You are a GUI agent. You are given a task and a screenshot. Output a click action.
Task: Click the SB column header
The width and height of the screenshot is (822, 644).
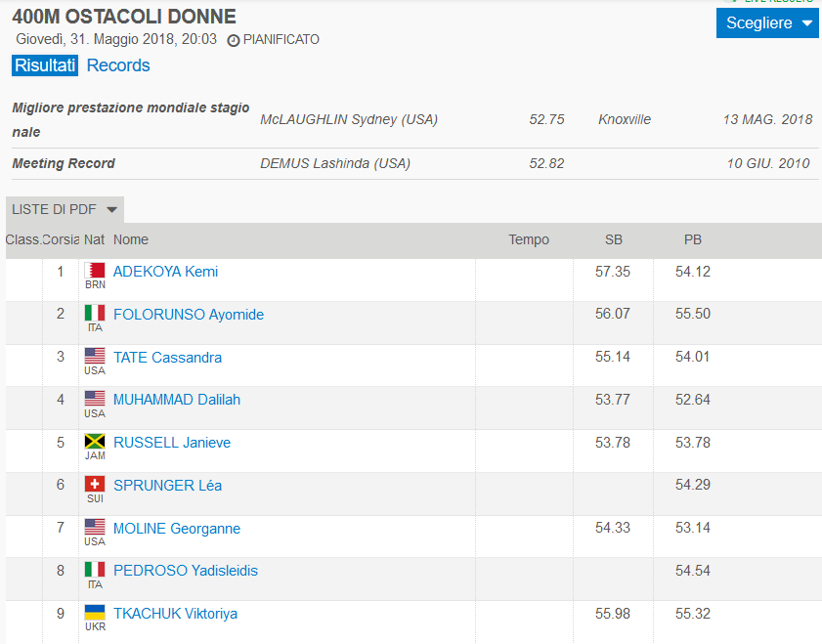(x=614, y=239)
